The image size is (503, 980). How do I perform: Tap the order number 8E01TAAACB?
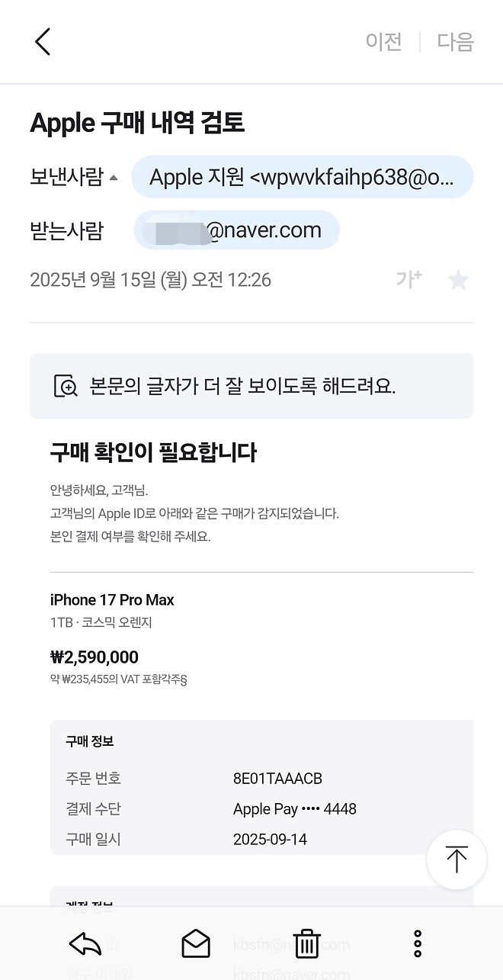[x=278, y=779]
